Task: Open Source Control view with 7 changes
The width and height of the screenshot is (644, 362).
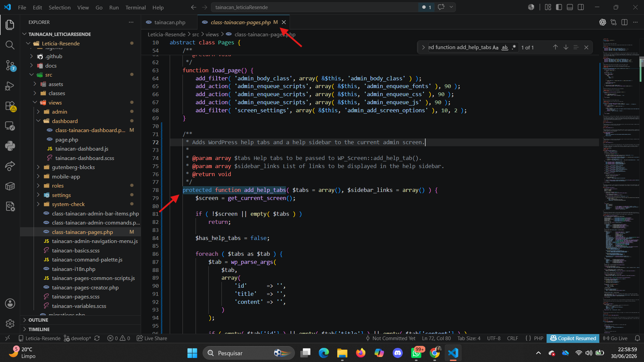Action: tap(10, 65)
